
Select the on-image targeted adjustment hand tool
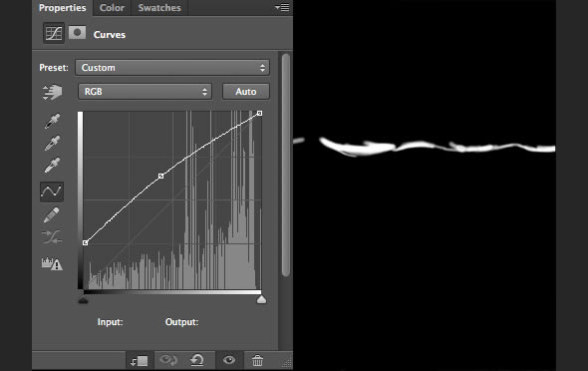point(52,92)
